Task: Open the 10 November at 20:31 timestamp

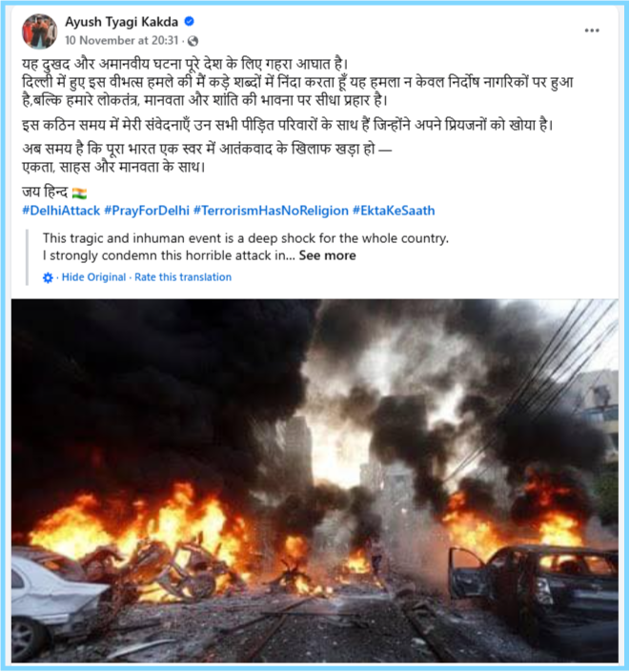Action: (x=121, y=40)
